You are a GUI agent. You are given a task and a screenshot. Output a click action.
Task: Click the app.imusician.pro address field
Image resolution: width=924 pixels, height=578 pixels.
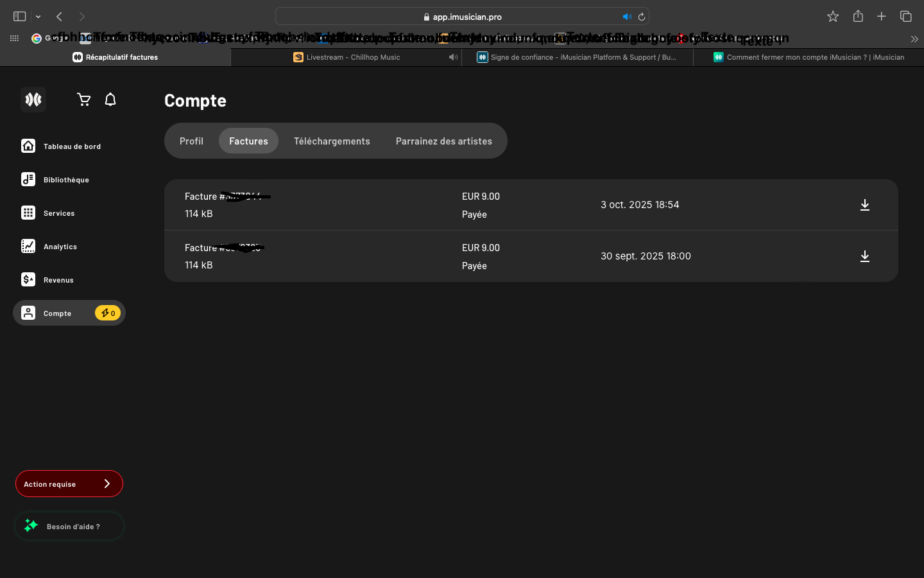coord(462,17)
